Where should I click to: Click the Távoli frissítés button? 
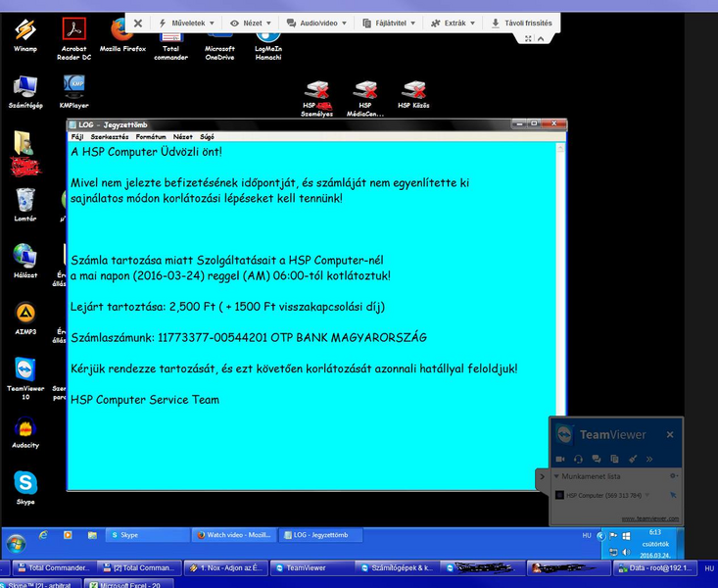(521, 23)
